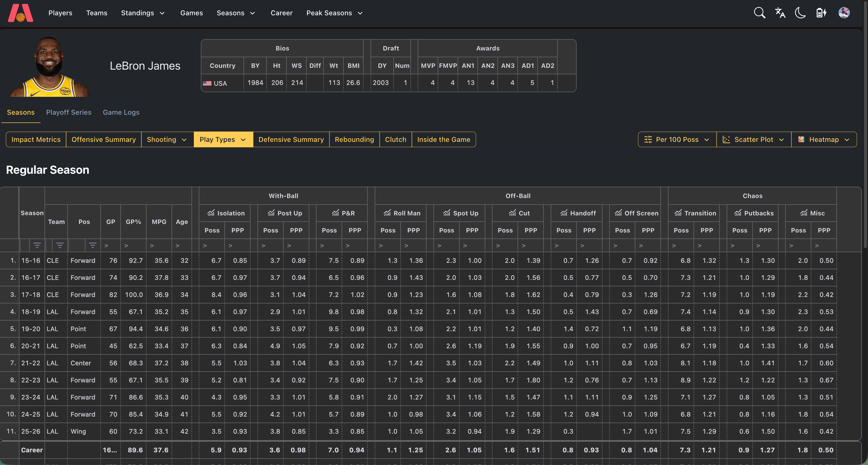
Task: Open the Shooting stats dropdown
Action: coord(167,139)
